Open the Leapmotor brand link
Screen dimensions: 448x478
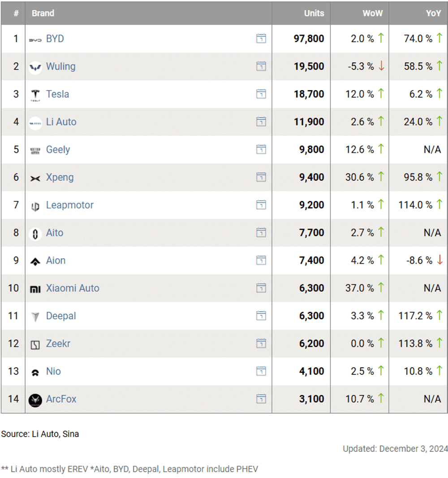coord(69,205)
